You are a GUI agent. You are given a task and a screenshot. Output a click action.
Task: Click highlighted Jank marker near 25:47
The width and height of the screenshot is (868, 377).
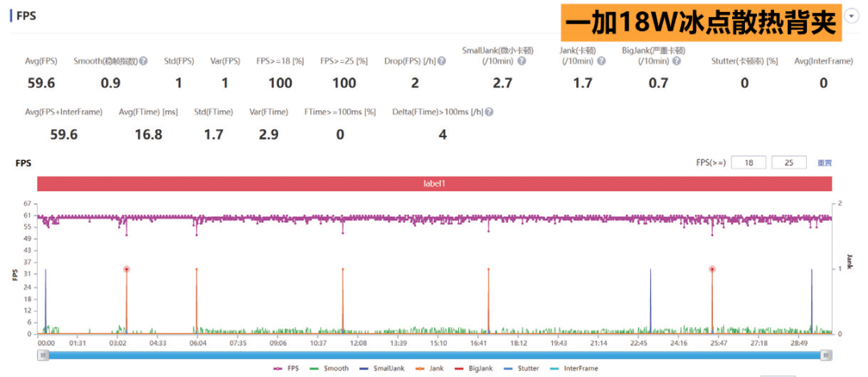pos(712,269)
